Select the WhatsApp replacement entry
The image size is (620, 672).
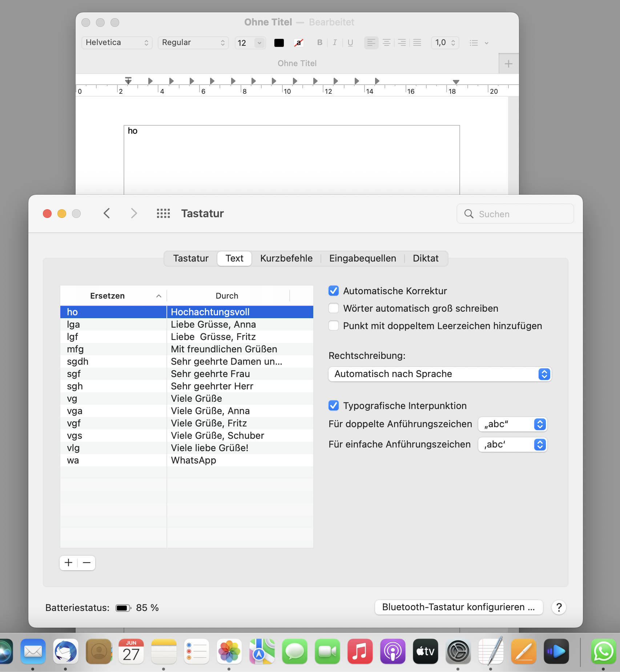[187, 460]
